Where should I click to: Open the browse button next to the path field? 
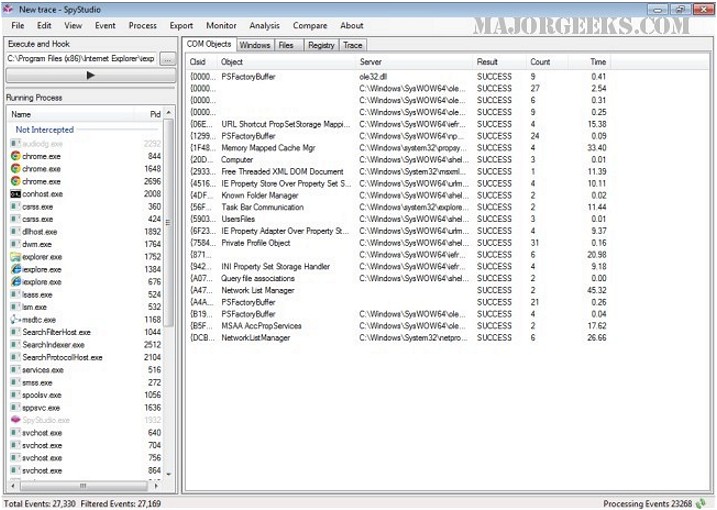[x=168, y=59]
